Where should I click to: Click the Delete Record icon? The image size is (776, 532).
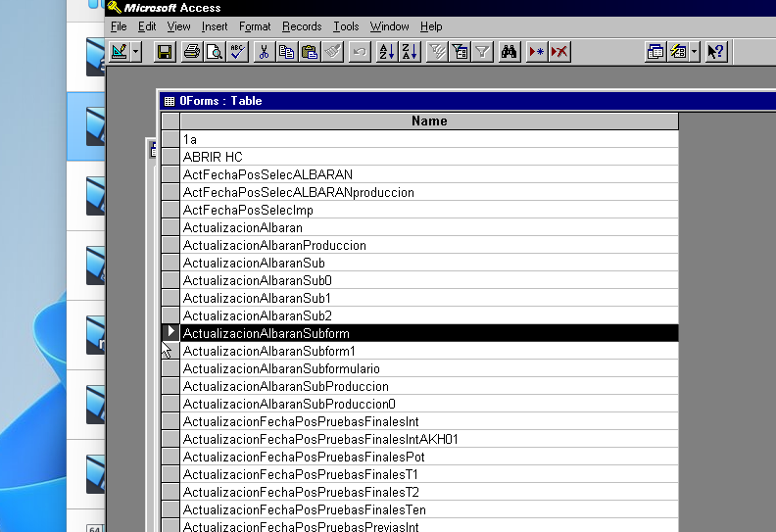click(559, 52)
